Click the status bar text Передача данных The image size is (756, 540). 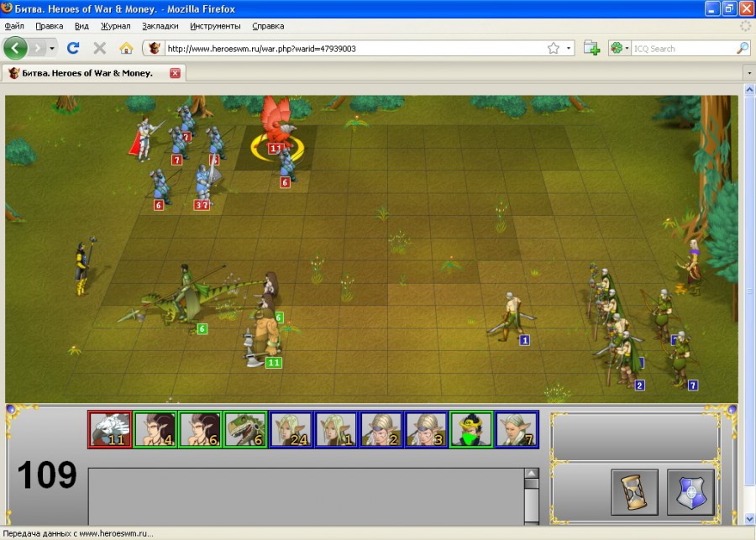click(x=79, y=533)
